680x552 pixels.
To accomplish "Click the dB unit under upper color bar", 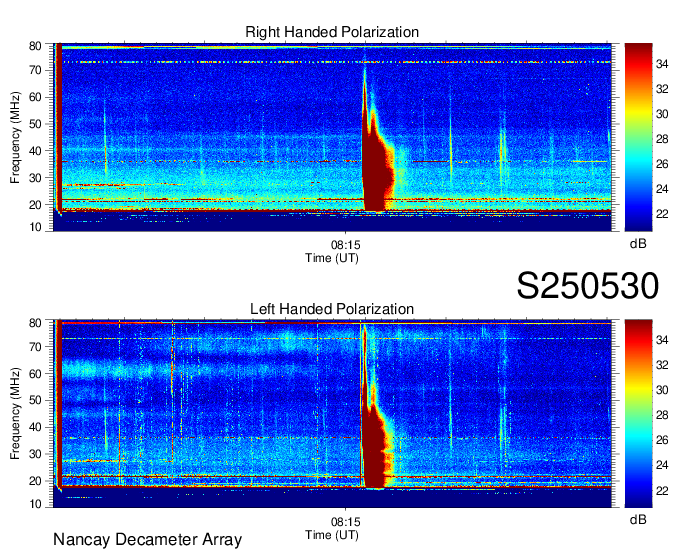I will [638, 244].
